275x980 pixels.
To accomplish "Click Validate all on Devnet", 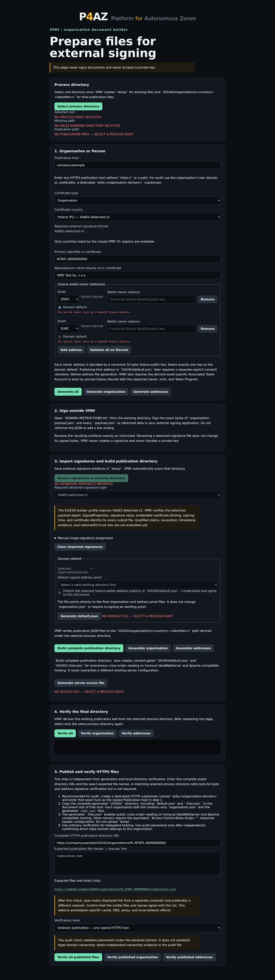I will (109, 350).
